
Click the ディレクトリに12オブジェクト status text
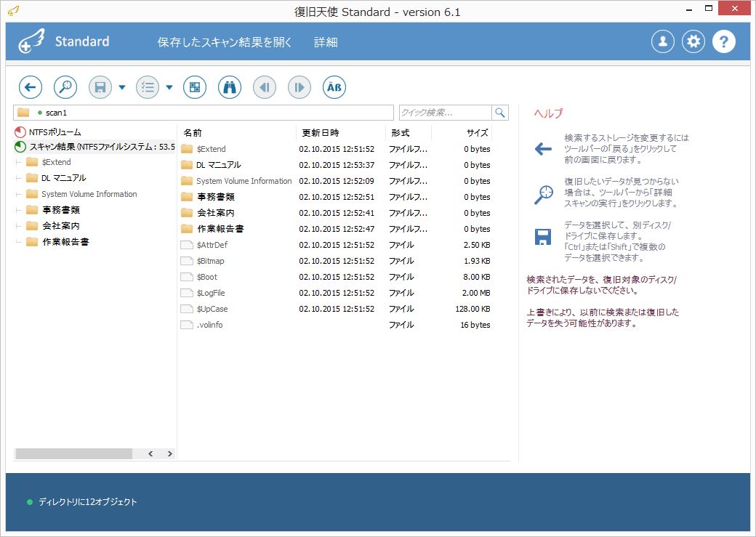(88, 502)
